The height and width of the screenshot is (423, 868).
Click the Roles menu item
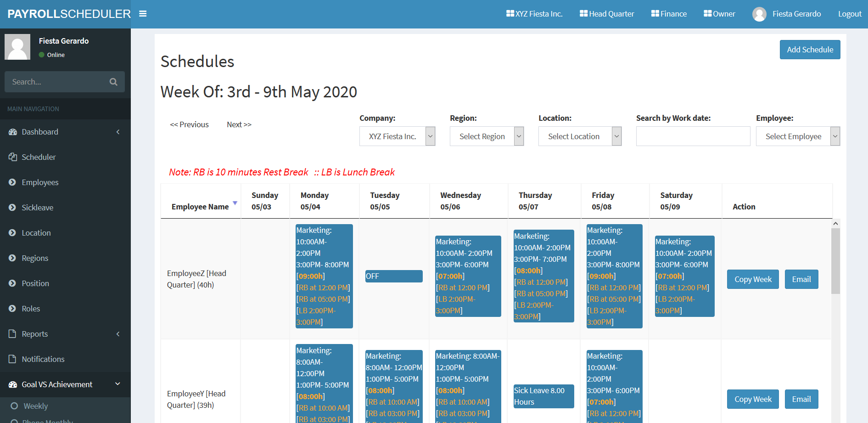click(65, 309)
